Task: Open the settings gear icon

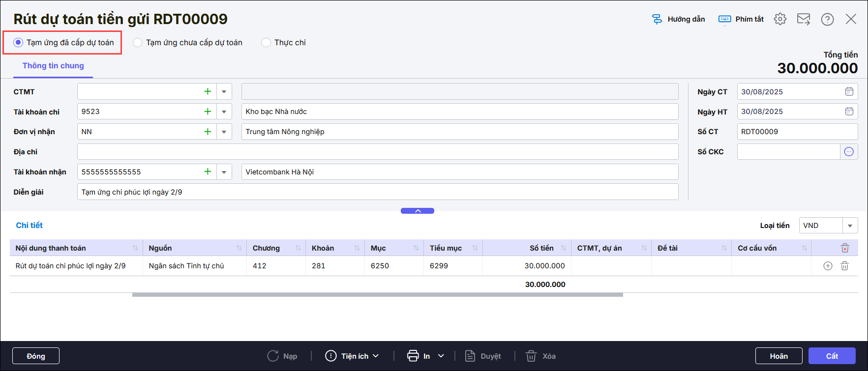Action: click(x=780, y=19)
